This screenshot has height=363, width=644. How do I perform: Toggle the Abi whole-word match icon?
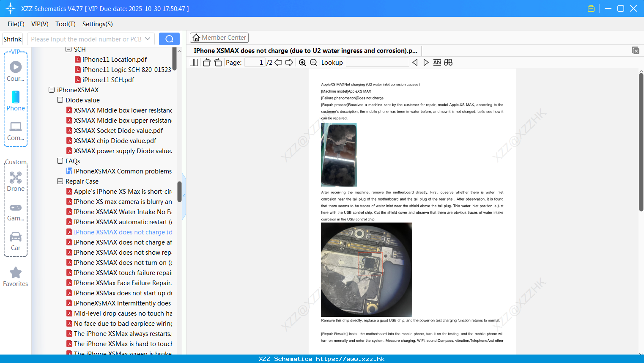[437, 62]
